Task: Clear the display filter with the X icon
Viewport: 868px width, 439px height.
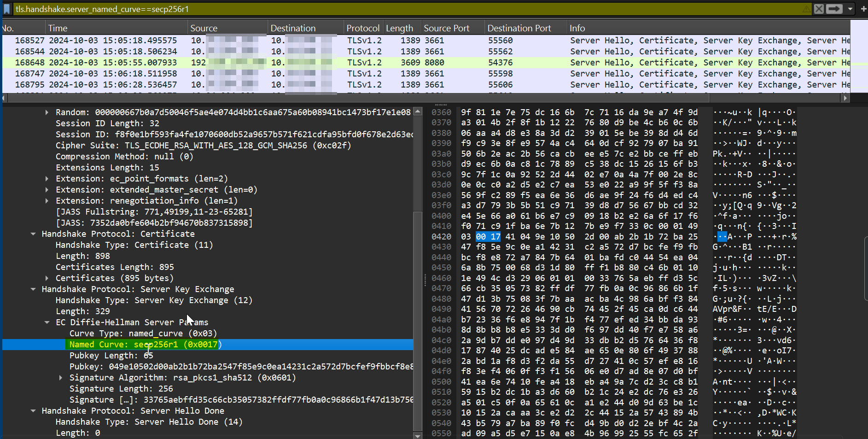Action: tap(818, 9)
